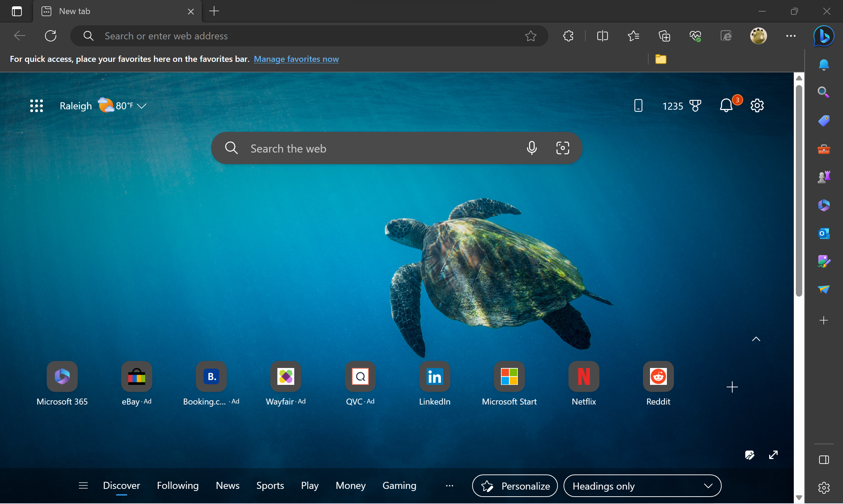The height and width of the screenshot is (504, 843).
Task: Toggle vertical tabs action menu
Action: click(x=17, y=11)
